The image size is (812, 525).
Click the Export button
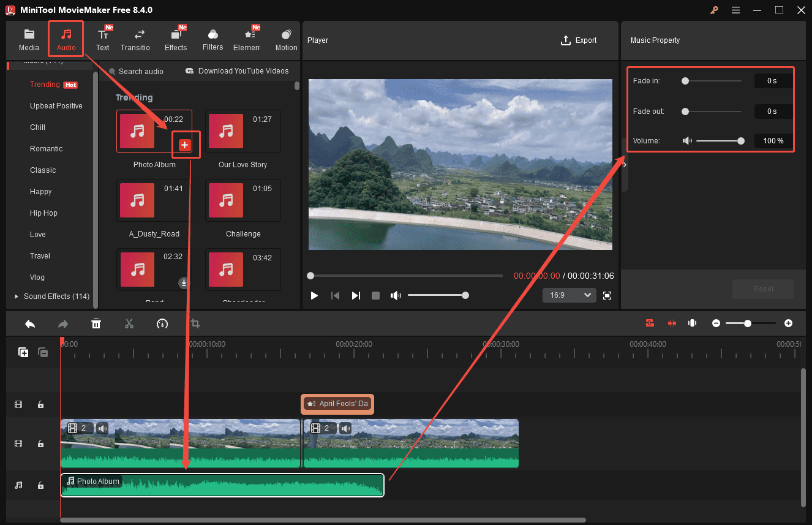click(578, 40)
